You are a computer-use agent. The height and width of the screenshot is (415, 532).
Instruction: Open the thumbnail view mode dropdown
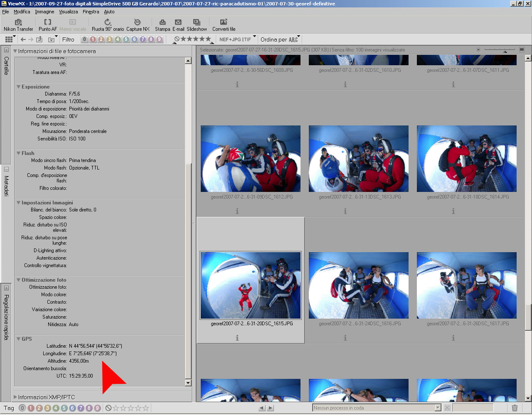coord(10,39)
